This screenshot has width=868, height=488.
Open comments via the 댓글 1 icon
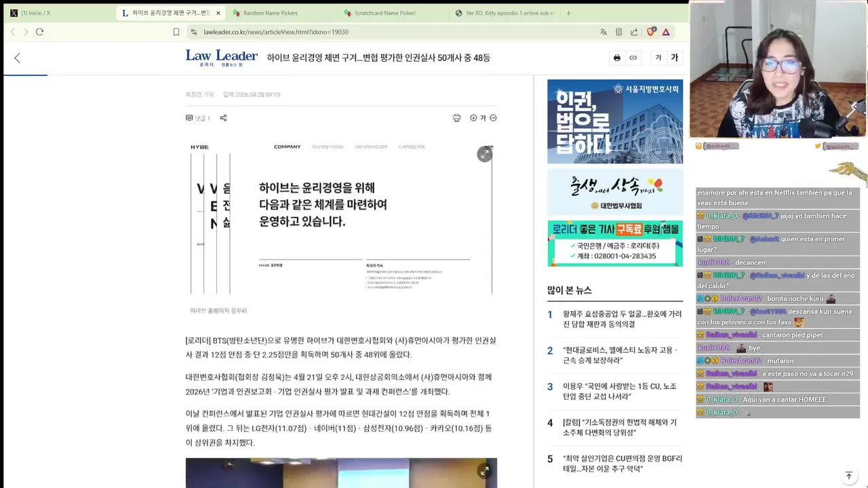tap(198, 118)
